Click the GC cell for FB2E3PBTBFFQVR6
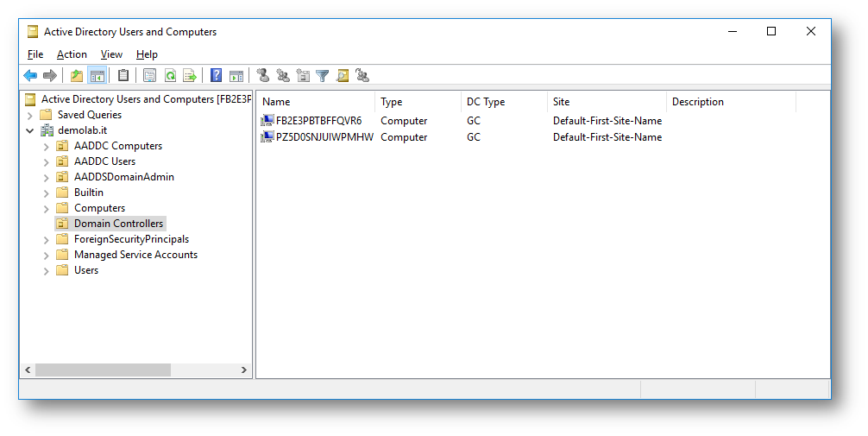The image size is (868, 436). click(474, 120)
